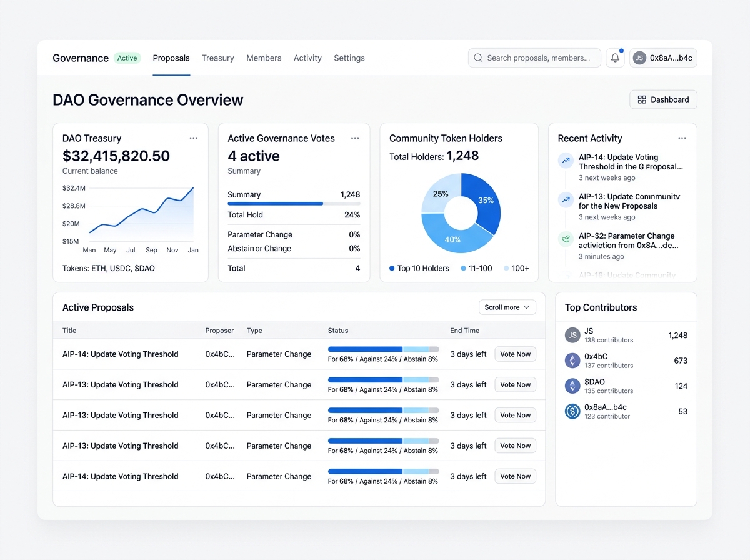Open the DAO Treasury card's three-dot menu

pos(194,138)
